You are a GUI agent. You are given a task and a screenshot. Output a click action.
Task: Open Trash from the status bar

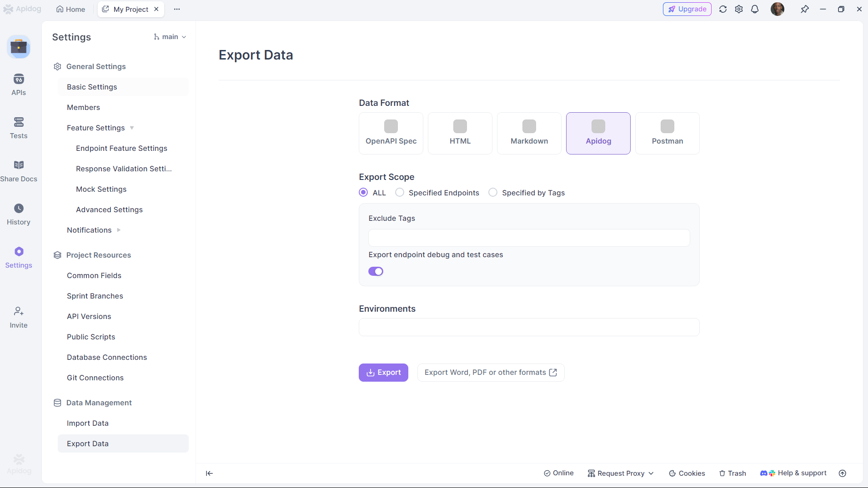tap(733, 473)
